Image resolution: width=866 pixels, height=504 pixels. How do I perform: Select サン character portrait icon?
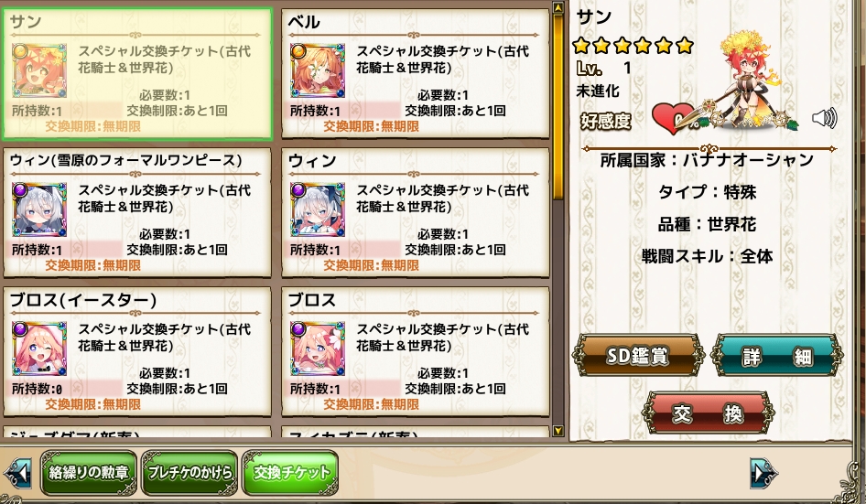pyautogui.click(x=39, y=70)
